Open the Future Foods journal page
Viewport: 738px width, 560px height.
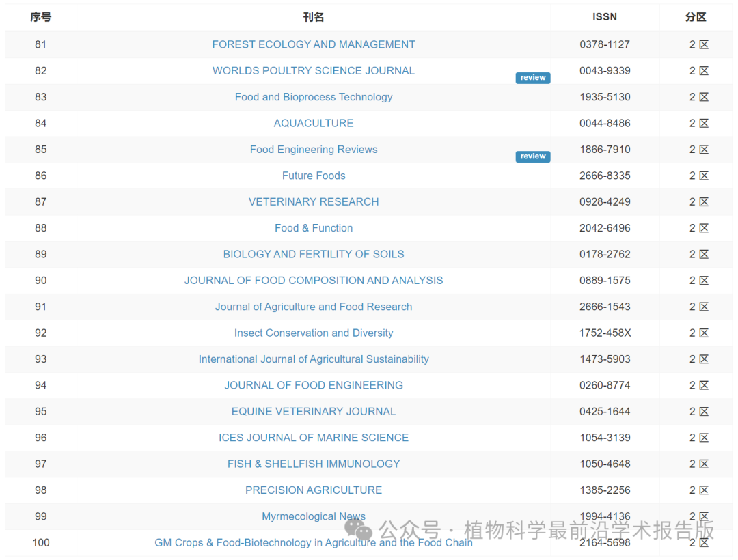coord(314,176)
